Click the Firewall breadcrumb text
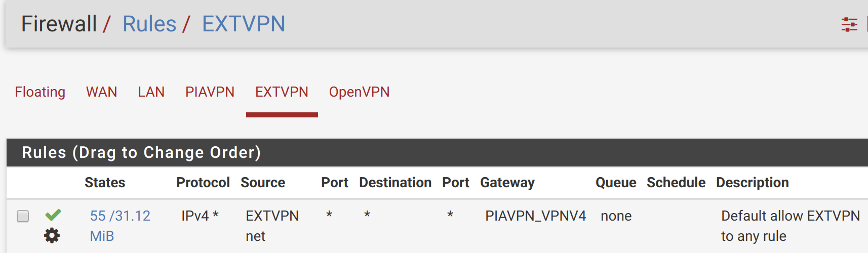The height and width of the screenshot is (253, 868). click(x=59, y=24)
